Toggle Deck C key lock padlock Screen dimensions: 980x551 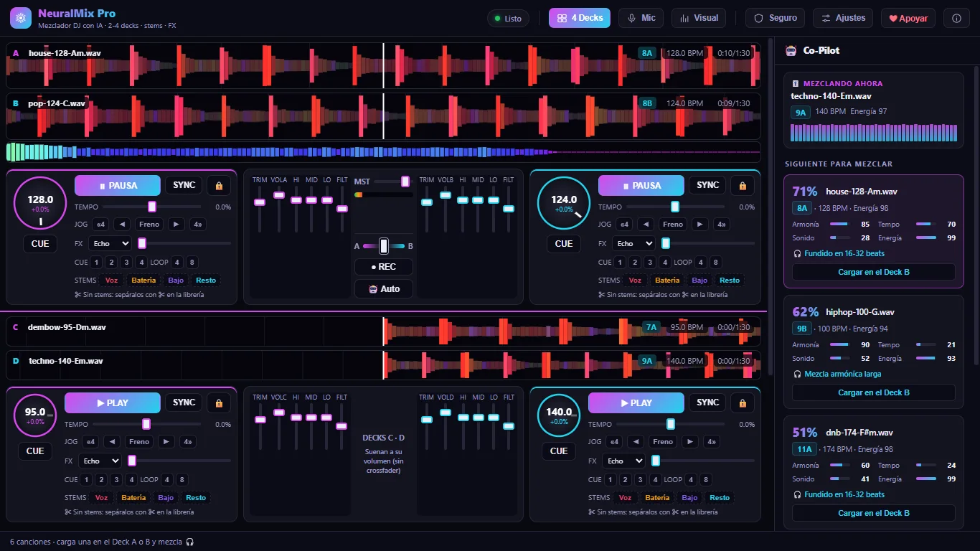219,403
